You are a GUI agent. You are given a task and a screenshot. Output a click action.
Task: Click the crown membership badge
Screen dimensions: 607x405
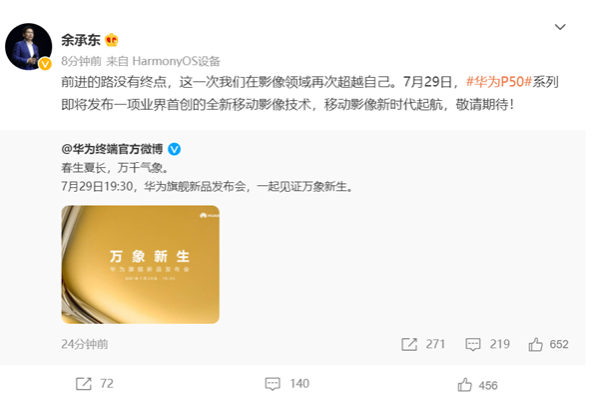coord(111,40)
